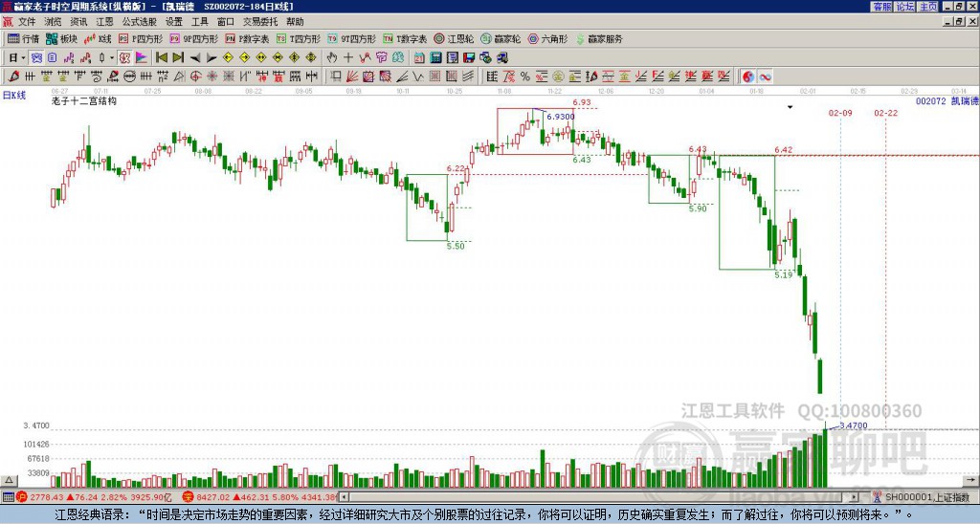This screenshot has width=980, height=524.
Task: Toggle the infinity loop icon
Action: pyautogui.click(x=765, y=76)
